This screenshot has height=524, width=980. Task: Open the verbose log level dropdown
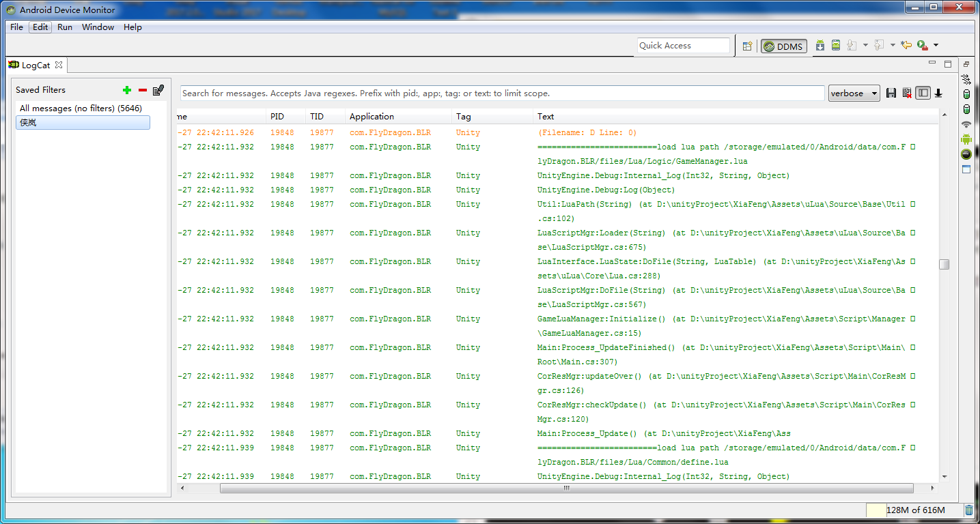(854, 93)
